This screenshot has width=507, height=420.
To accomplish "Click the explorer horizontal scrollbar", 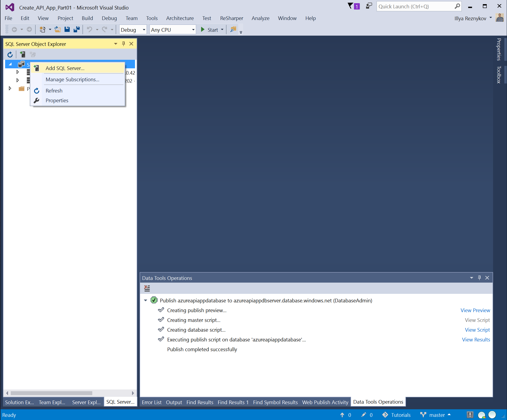I will pos(52,393).
